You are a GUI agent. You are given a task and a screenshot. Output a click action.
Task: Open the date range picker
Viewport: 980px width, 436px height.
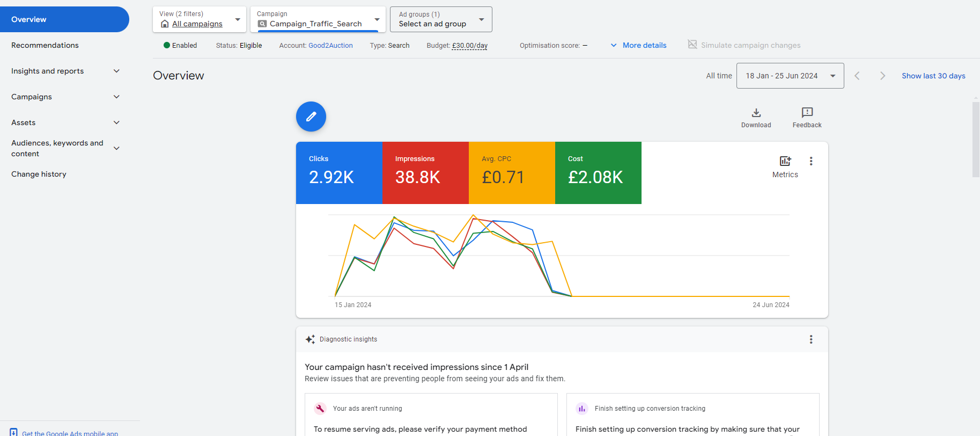pos(790,76)
